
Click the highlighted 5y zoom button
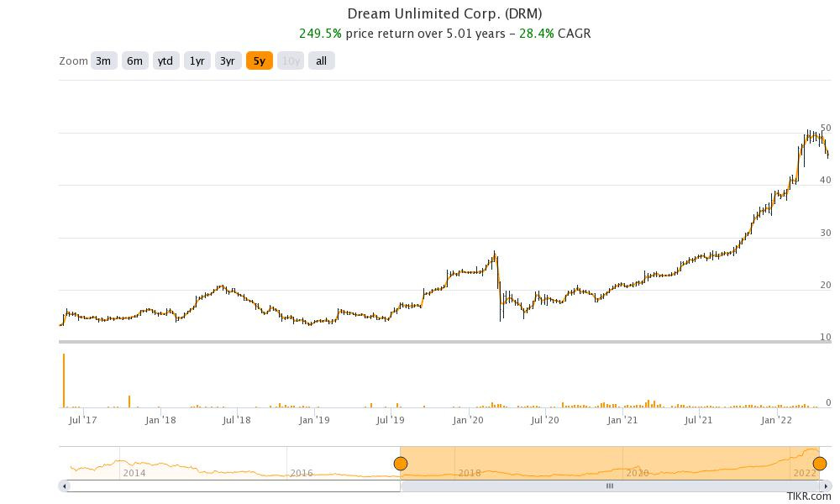click(x=260, y=61)
